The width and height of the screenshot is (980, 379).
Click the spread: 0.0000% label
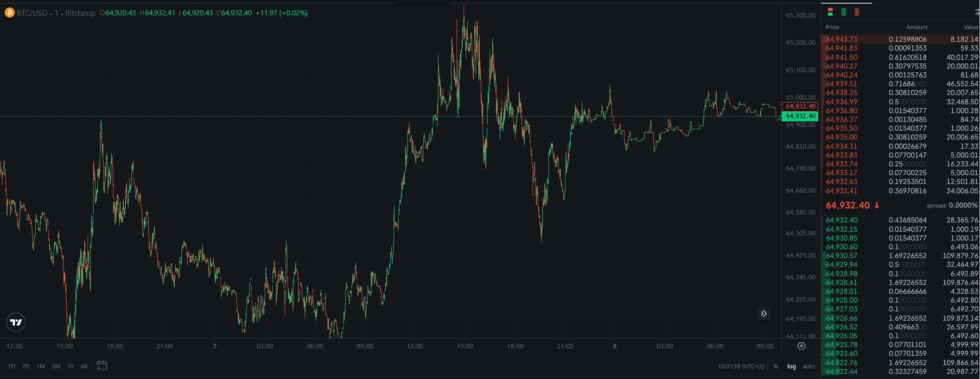click(x=952, y=205)
